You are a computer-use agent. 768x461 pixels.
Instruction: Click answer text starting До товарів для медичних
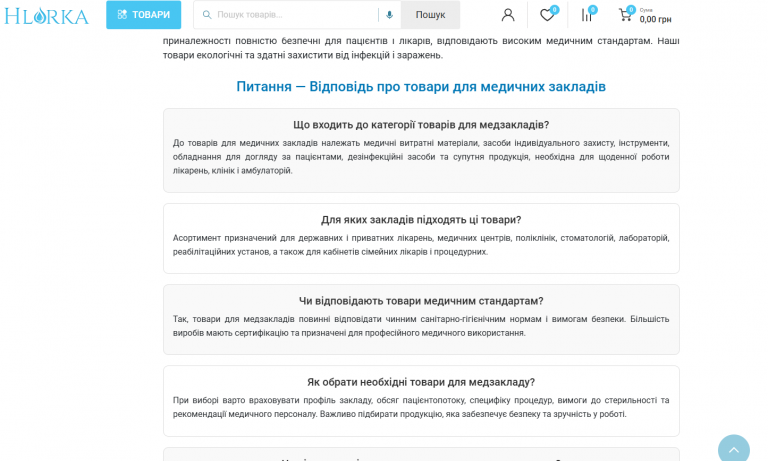tap(421, 157)
